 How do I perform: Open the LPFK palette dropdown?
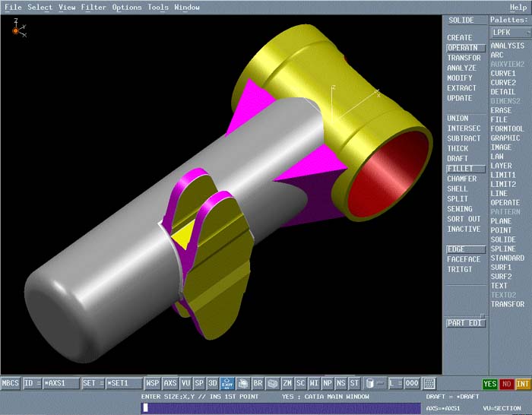(510, 33)
